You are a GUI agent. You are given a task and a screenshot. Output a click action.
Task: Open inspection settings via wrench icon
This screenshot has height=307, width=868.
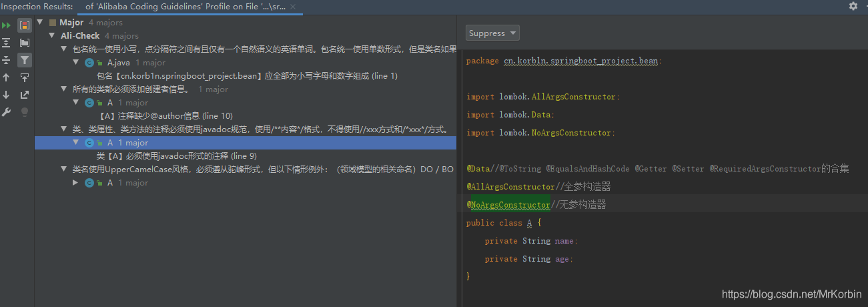point(7,112)
